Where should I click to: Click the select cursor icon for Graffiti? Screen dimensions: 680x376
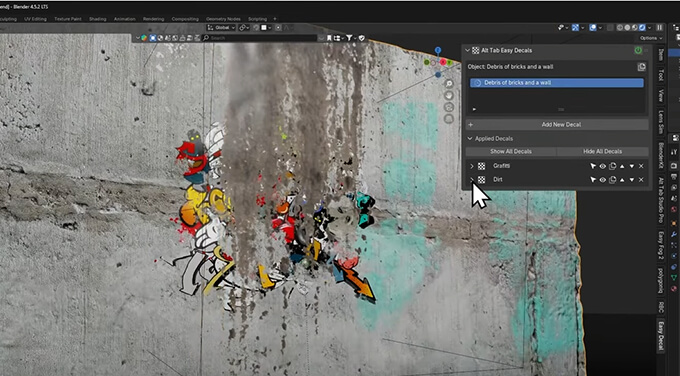click(x=593, y=166)
